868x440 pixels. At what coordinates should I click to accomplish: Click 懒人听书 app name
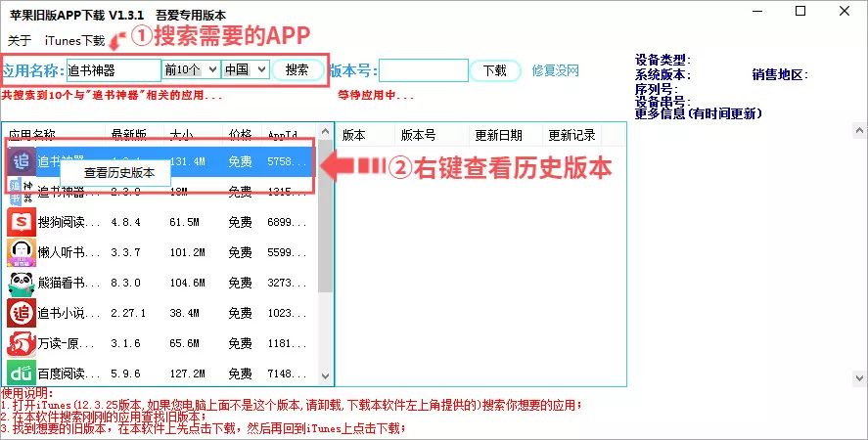pos(69,252)
